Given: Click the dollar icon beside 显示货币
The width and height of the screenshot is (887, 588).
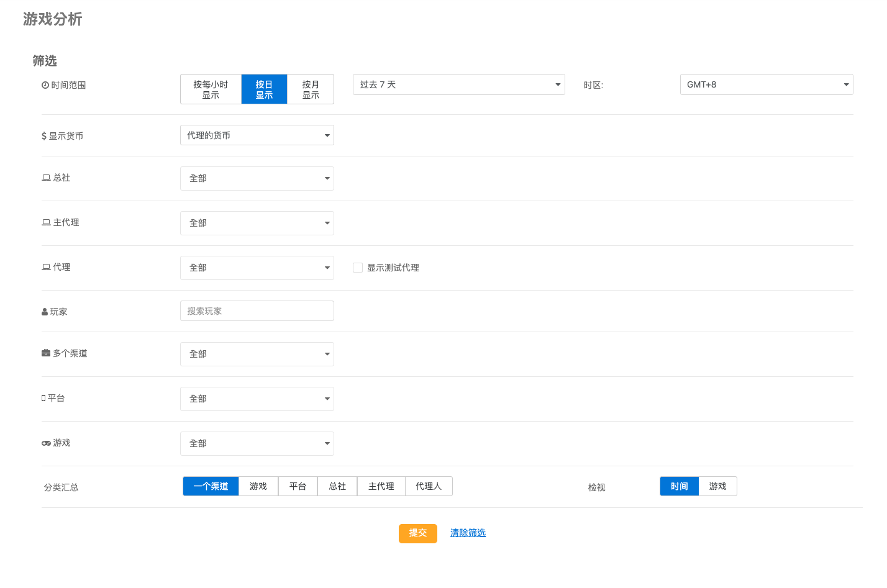Looking at the screenshot, I should coord(44,136).
